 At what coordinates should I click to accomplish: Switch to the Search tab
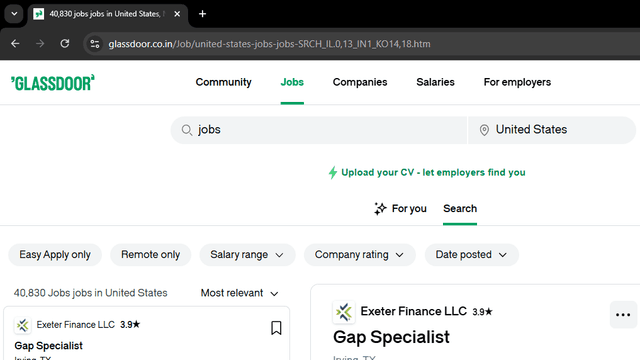point(460,209)
